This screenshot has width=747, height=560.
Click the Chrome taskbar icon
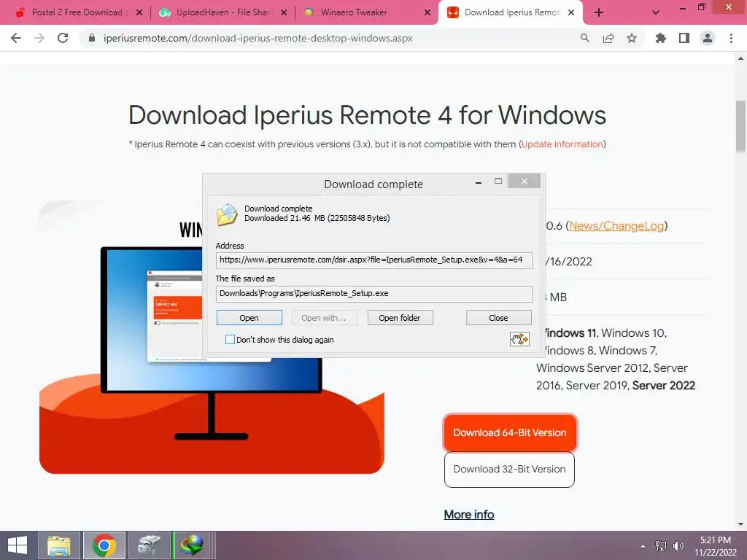pyautogui.click(x=104, y=545)
